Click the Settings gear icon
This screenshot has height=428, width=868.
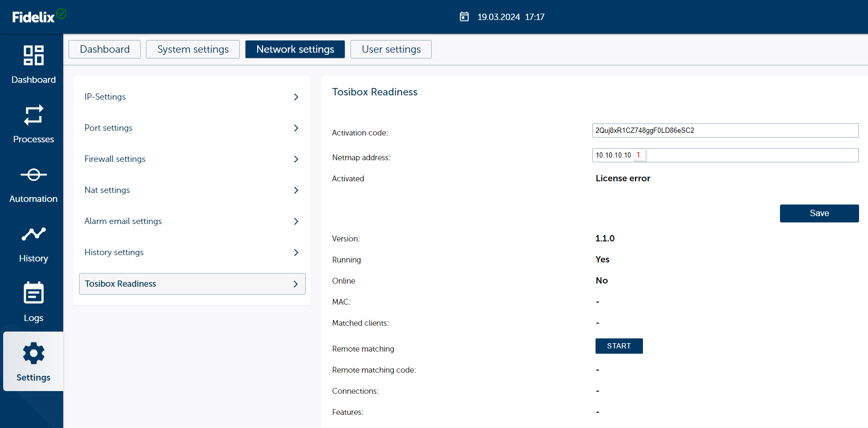click(33, 353)
